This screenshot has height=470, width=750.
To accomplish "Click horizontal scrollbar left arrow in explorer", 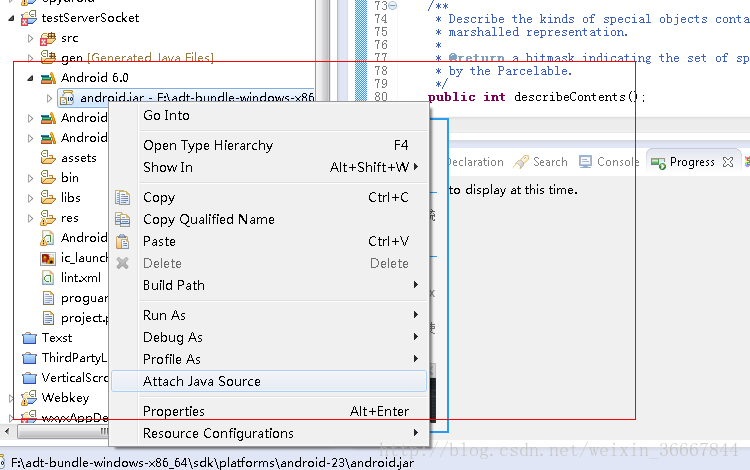I will pyautogui.click(x=7, y=431).
